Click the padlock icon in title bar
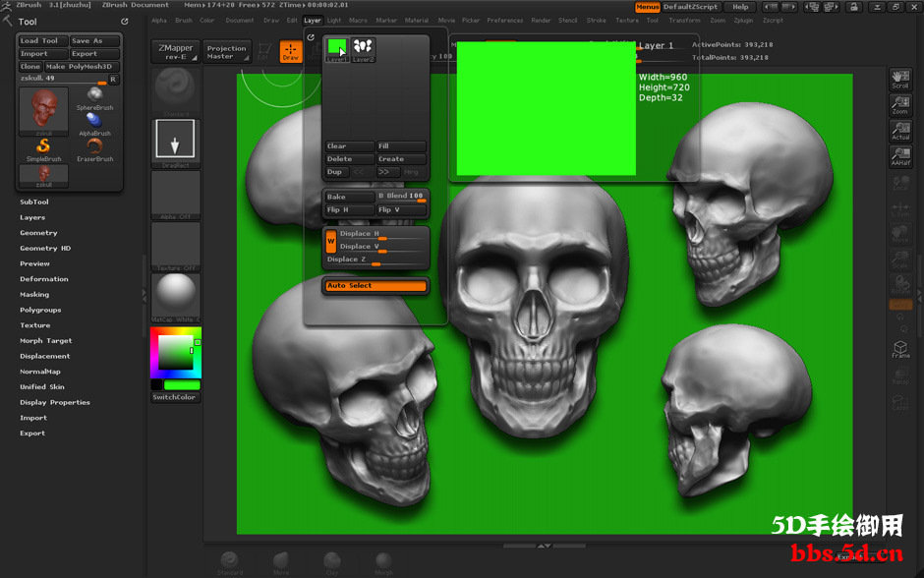This screenshot has height=578, width=924. 854,7
